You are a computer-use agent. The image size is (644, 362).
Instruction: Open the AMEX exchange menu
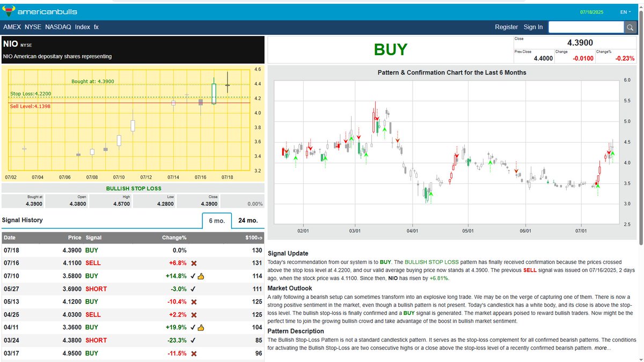(12, 27)
